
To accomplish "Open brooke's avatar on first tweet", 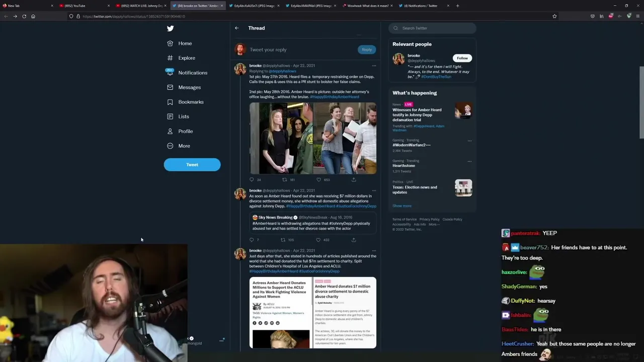I will (x=240, y=69).
